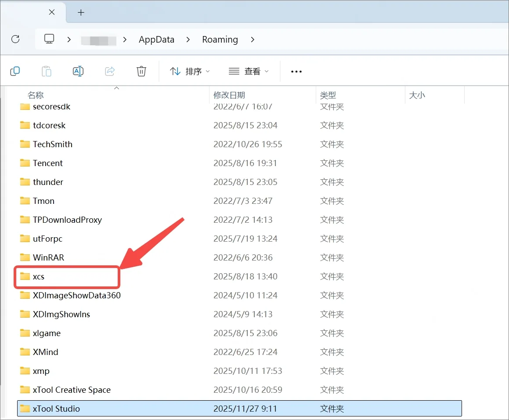The image size is (509, 420).
Task: Select the TechSmith folder
Action: [x=239, y=144]
